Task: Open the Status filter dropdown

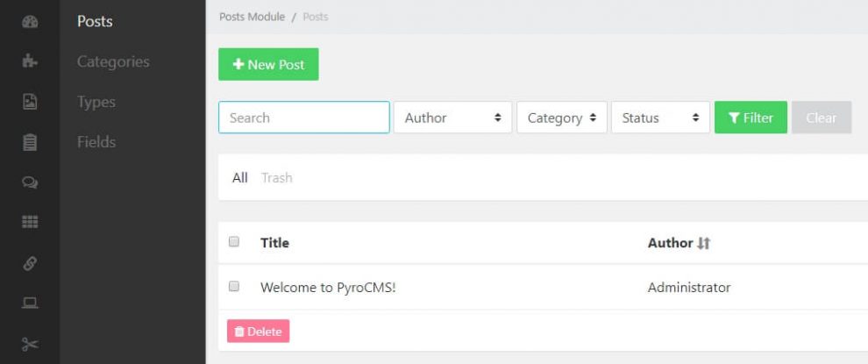Action: tap(660, 118)
